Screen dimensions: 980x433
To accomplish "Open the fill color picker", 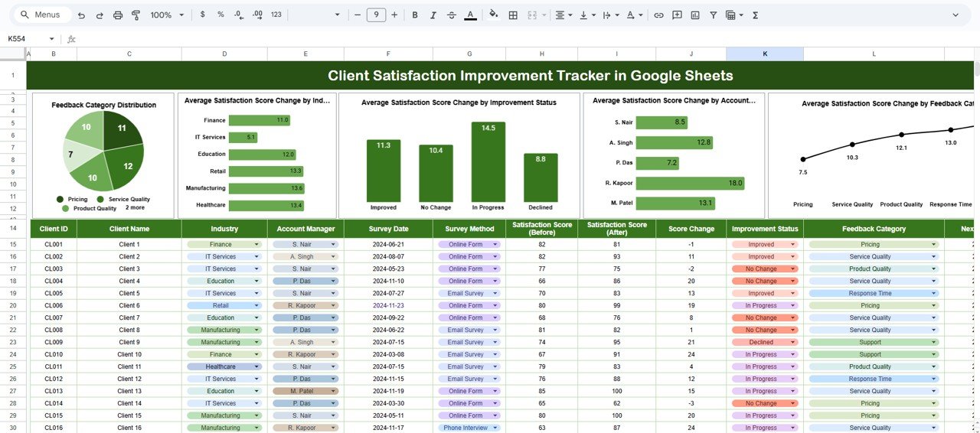I will point(493,15).
